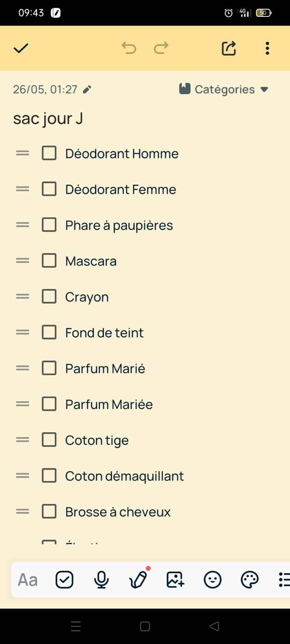Tap the share note icon
This screenshot has width=290, height=644.
pyautogui.click(x=228, y=48)
